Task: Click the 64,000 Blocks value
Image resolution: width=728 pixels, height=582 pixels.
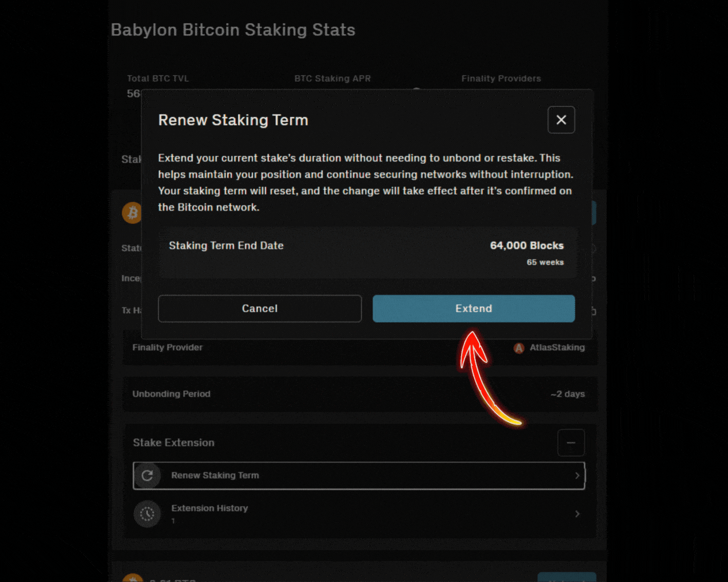Action: coord(527,246)
